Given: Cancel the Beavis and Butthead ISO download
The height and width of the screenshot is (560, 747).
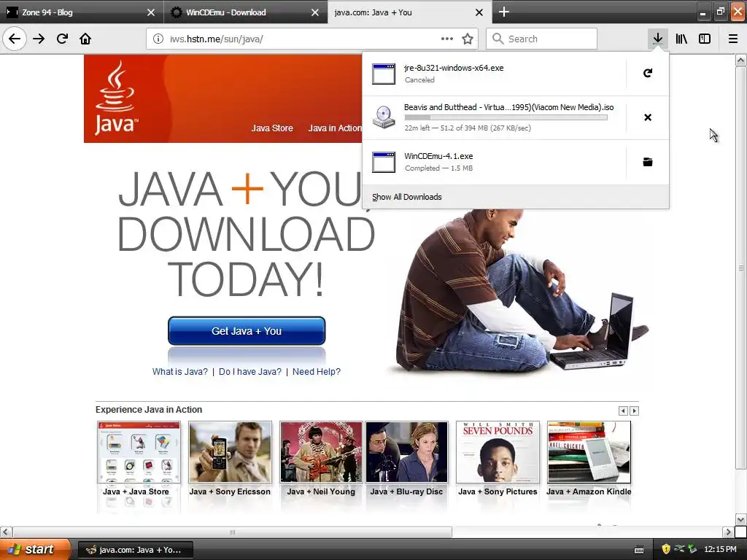Looking at the screenshot, I should coord(648,117).
